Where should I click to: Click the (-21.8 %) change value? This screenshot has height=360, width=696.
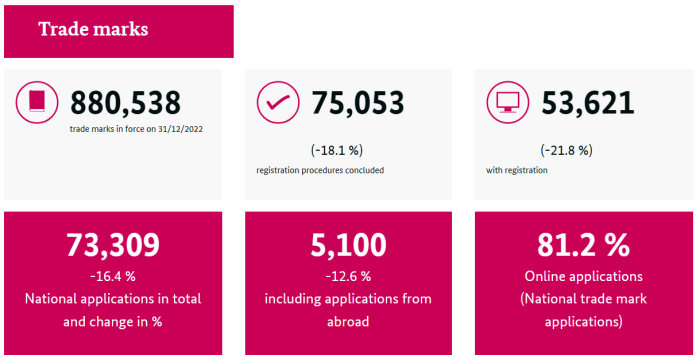click(566, 150)
